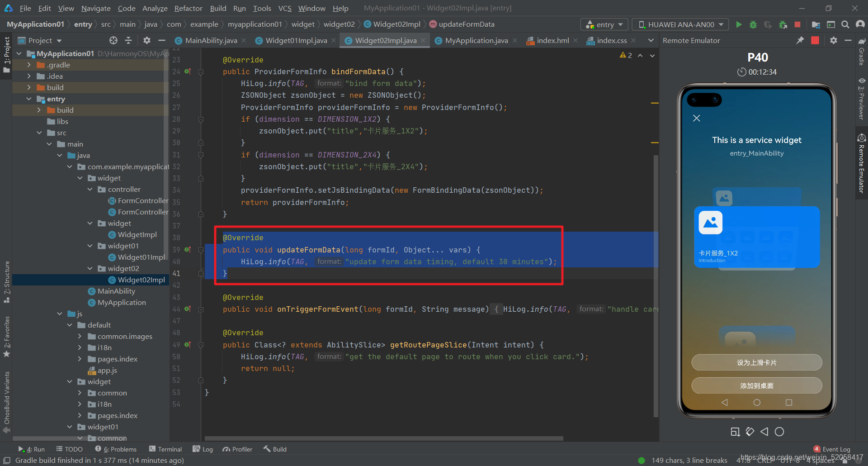This screenshot has width=868, height=466.
Task: Stop the Remote Emulator with red square
Action: click(815, 40)
